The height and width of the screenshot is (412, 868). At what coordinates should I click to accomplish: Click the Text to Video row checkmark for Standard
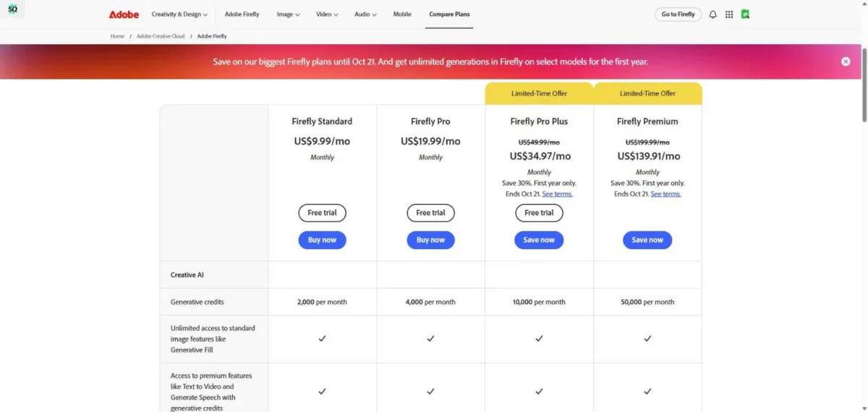pos(322,392)
